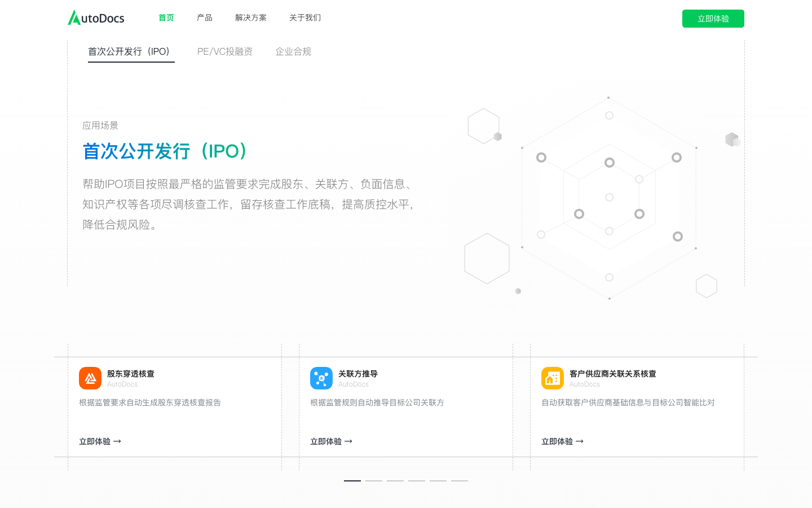Click the AutoDocs logo triangle icon

(x=73, y=17)
